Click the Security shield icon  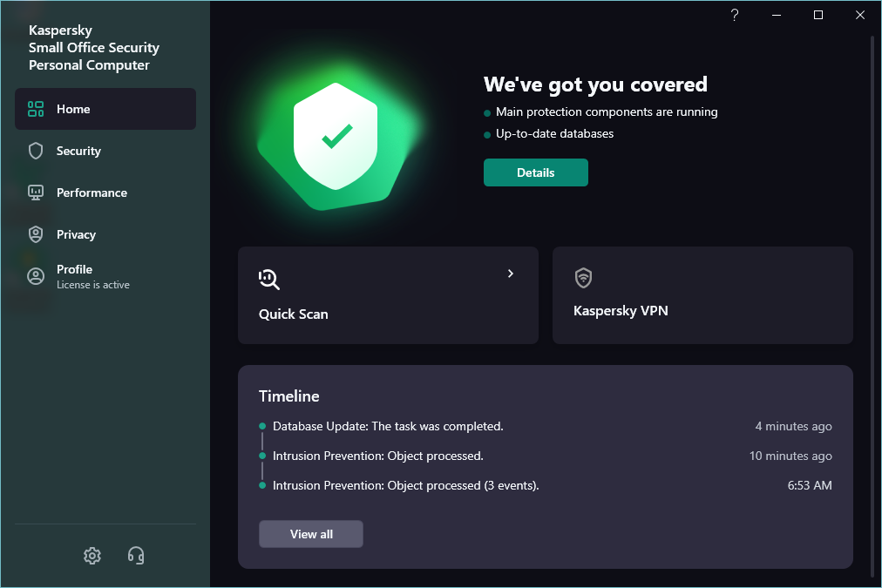[36, 151]
